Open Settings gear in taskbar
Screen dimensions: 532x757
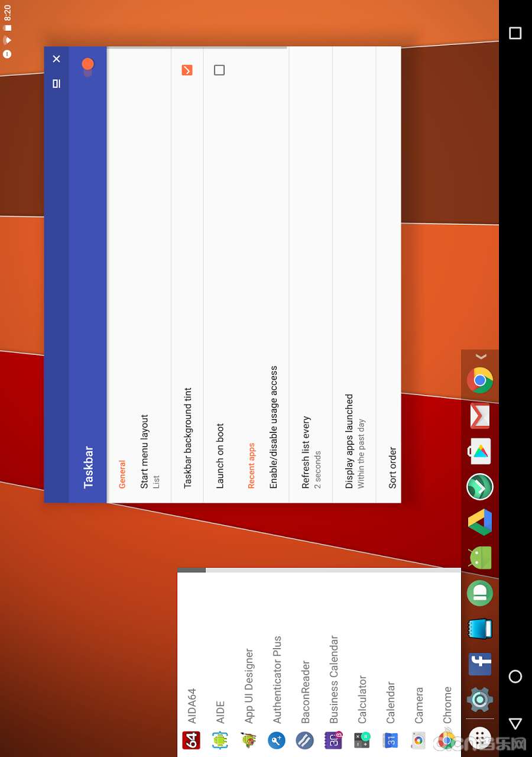(480, 700)
